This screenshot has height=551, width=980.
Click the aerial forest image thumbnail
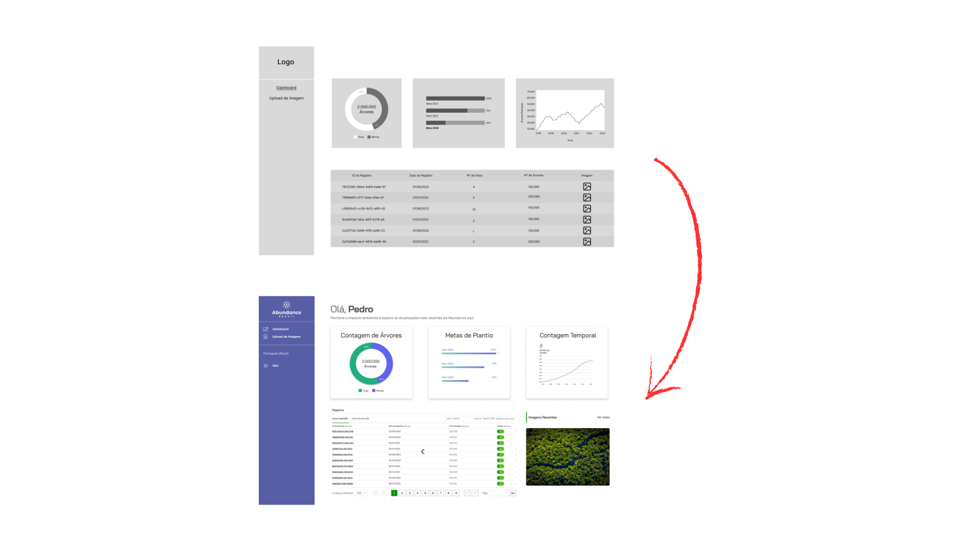568,456
